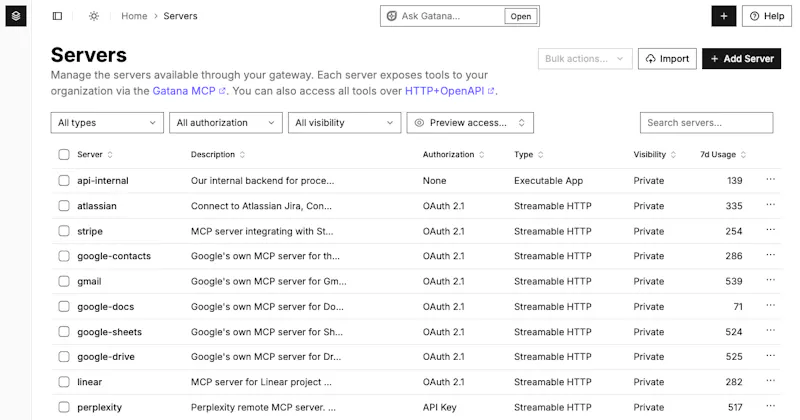Click the Executable App type cell
Viewport: 800px width, 420px height.
[x=548, y=181]
